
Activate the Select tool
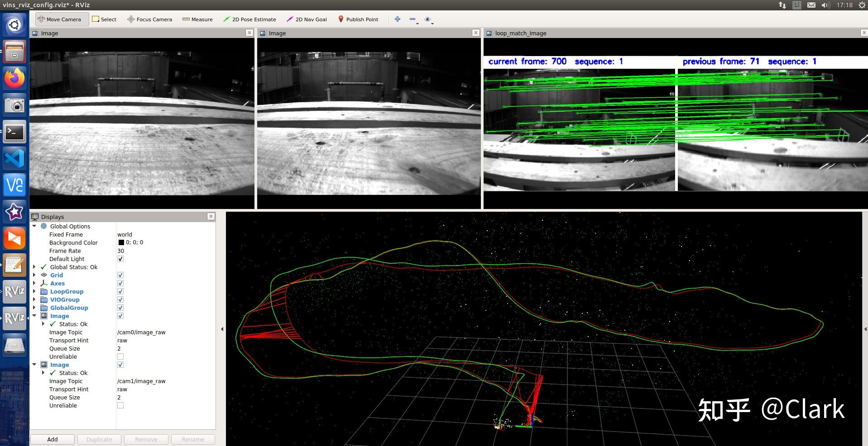104,19
